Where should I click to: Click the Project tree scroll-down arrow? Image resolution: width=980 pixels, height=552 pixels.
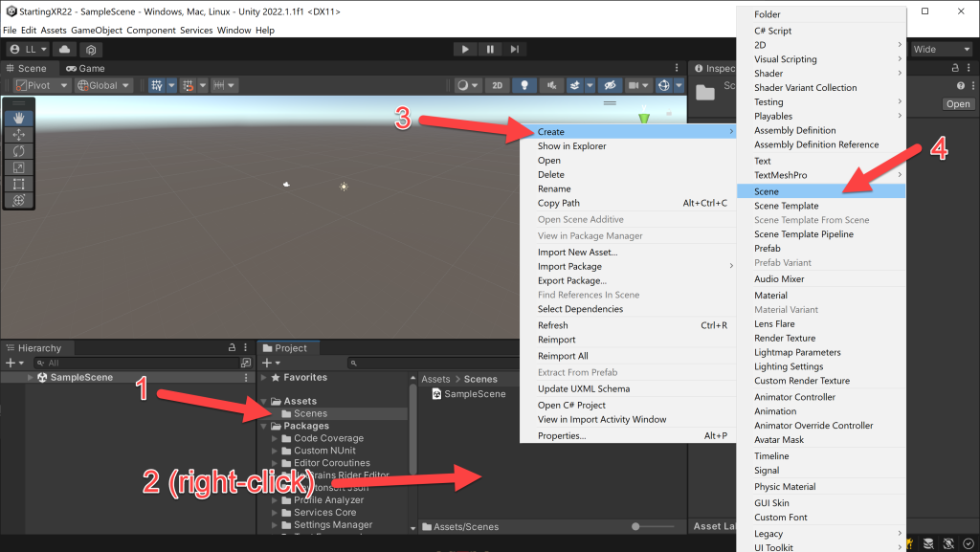pyautogui.click(x=412, y=528)
